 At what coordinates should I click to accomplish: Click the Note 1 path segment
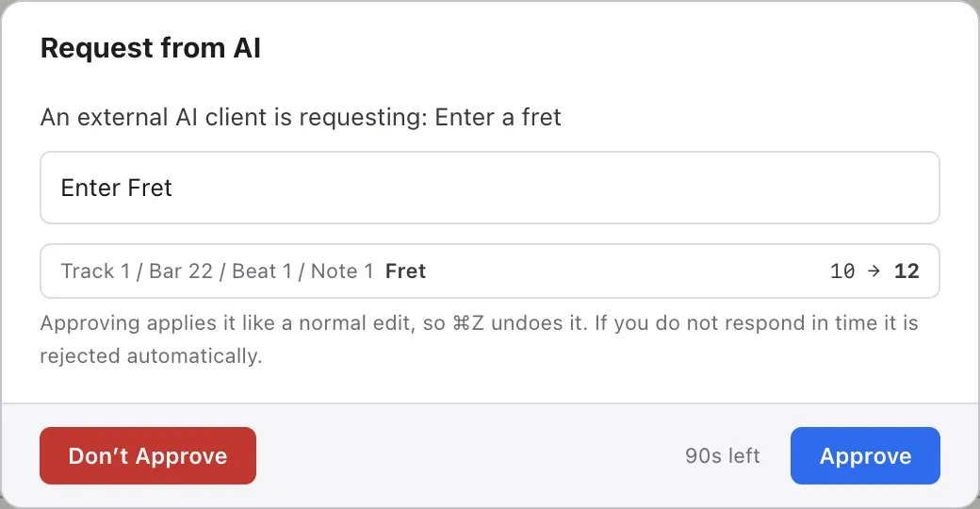click(x=342, y=271)
